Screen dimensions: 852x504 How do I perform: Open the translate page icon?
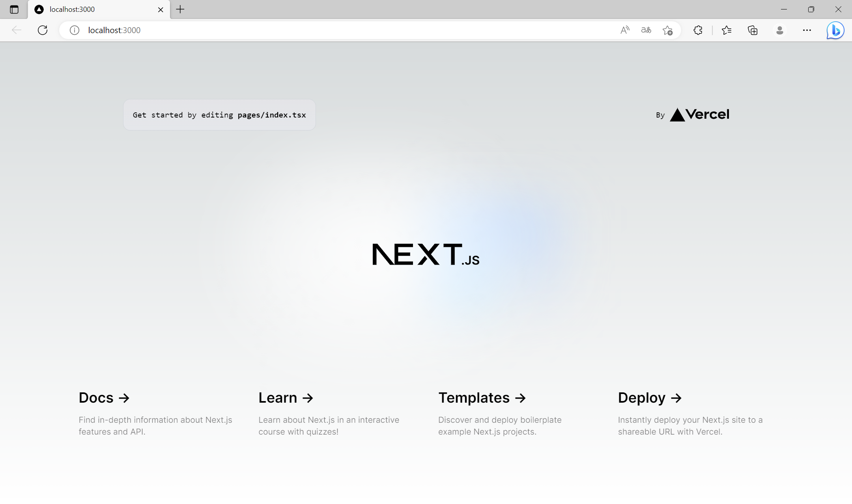pos(646,30)
